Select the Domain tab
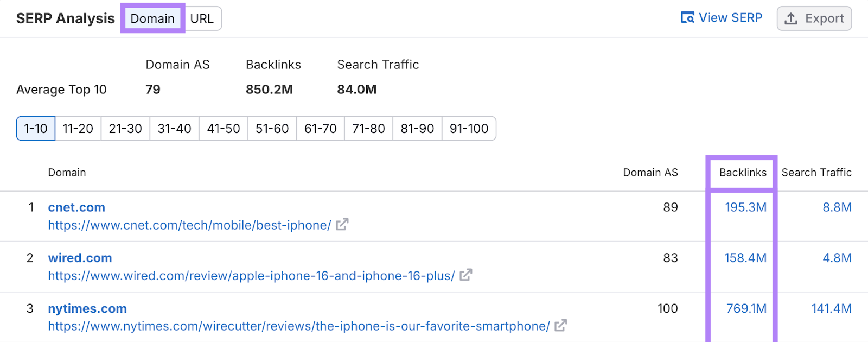 click(x=152, y=18)
